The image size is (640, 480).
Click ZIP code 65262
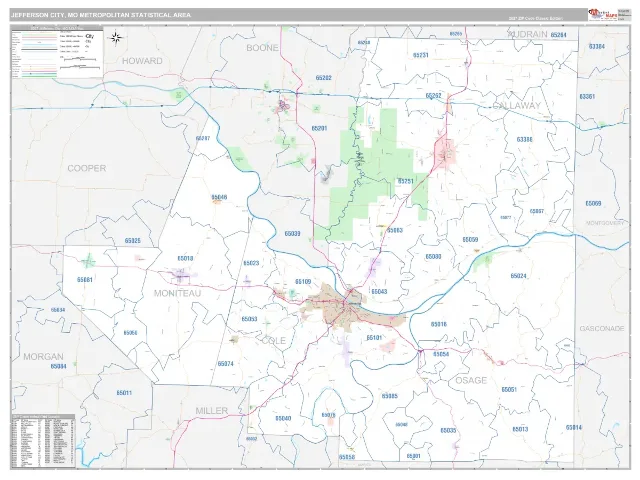click(433, 96)
